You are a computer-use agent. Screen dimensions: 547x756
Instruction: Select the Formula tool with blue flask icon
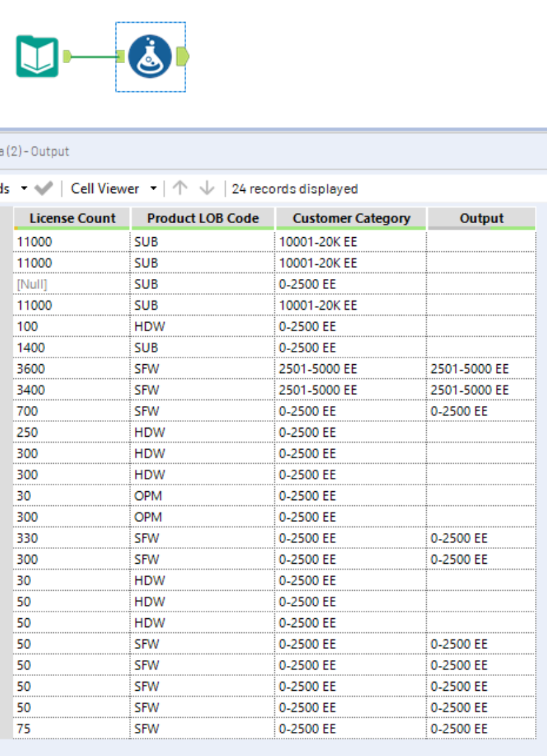tap(151, 56)
